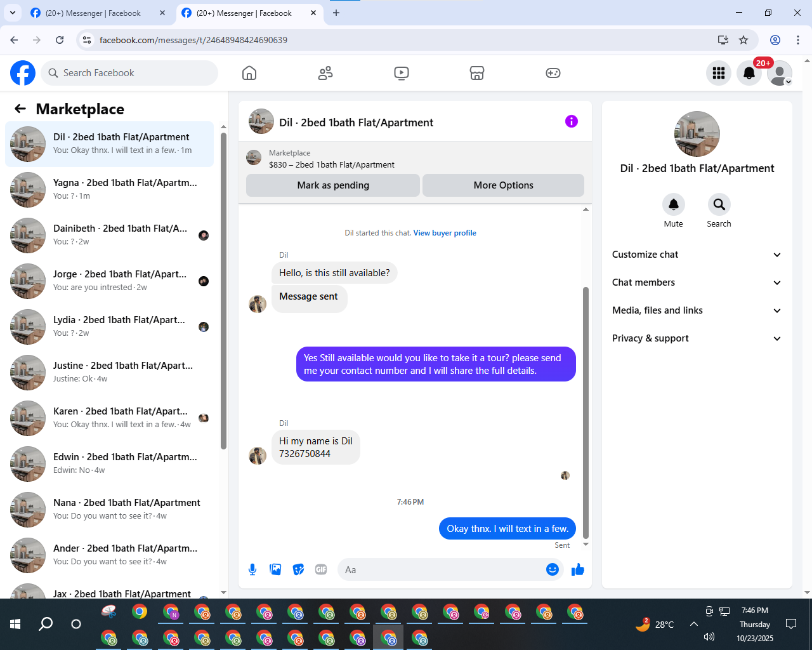Install app icon in address bar
812x650 pixels.
click(723, 40)
